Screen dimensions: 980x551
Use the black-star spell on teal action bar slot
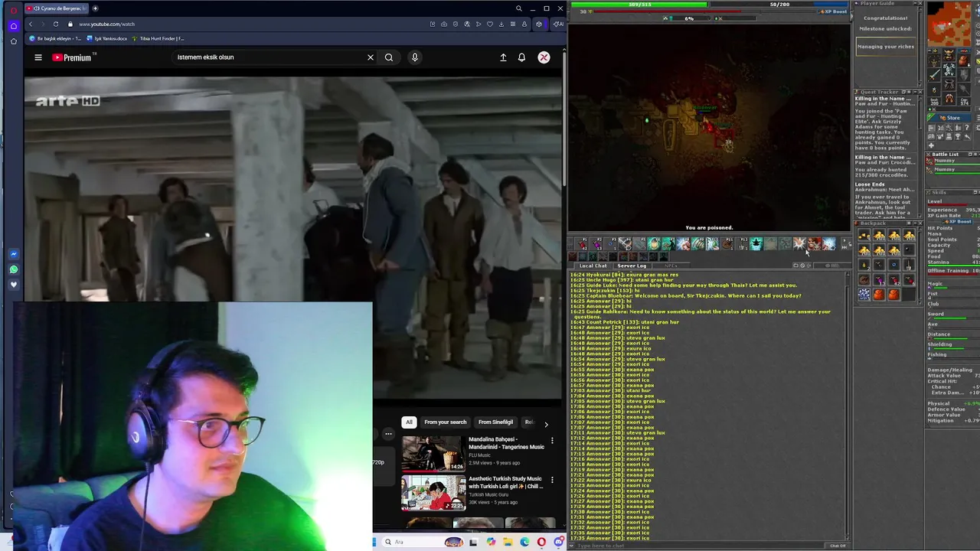(x=756, y=244)
